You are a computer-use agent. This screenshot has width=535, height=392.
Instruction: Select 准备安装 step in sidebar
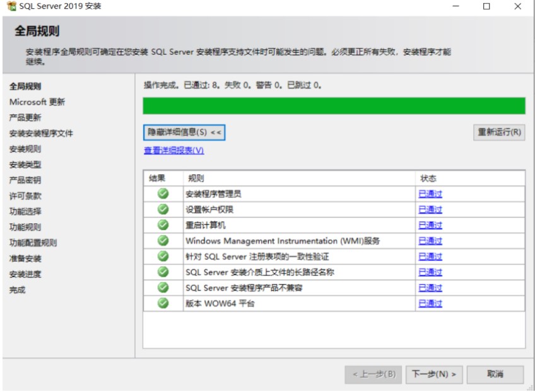25,258
